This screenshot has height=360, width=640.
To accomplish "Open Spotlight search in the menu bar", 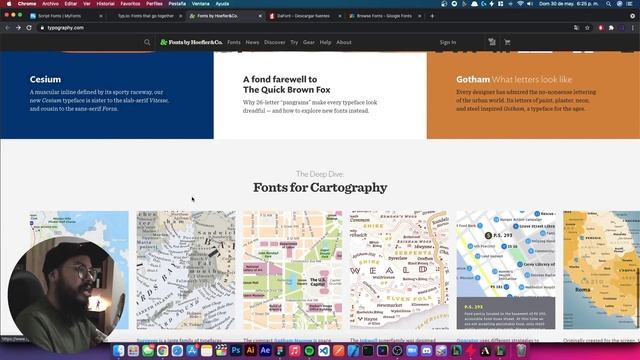I will (x=609, y=4).
